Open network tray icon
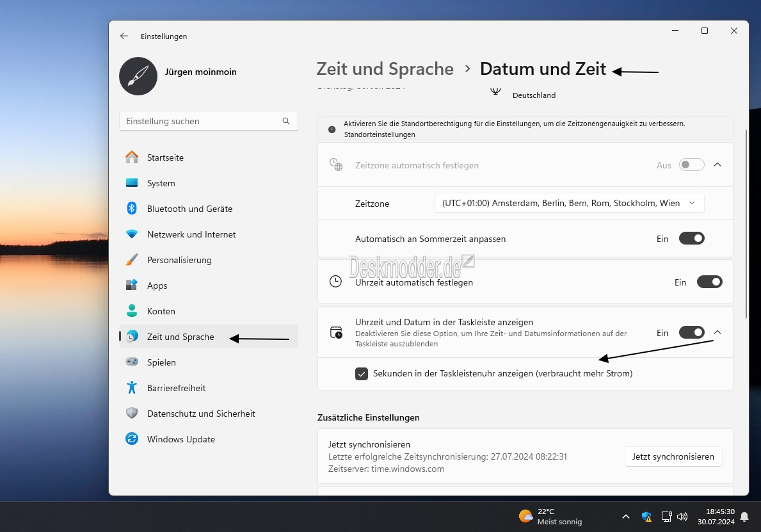Screen dimensions: 761x532 point(666,517)
